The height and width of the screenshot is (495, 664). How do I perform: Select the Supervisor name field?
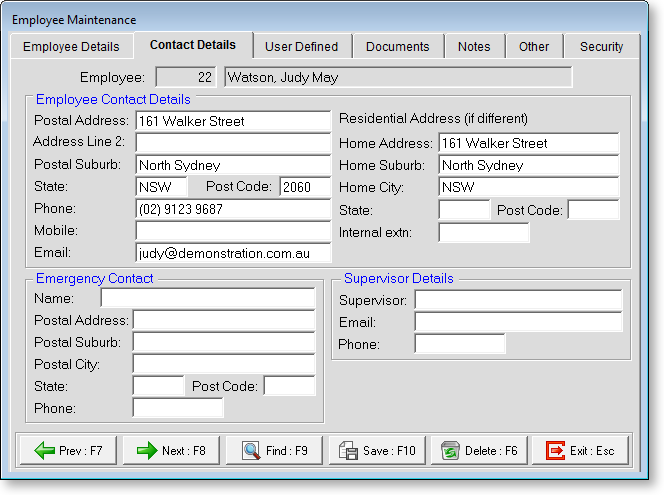click(x=518, y=300)
